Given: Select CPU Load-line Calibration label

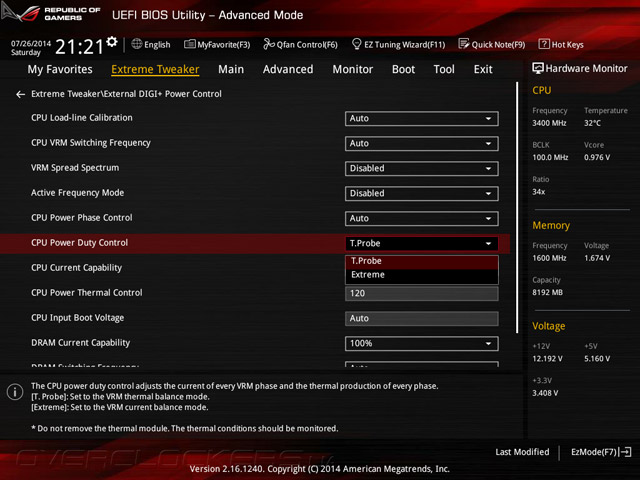Looking at the screenshot, I should 82,118.
